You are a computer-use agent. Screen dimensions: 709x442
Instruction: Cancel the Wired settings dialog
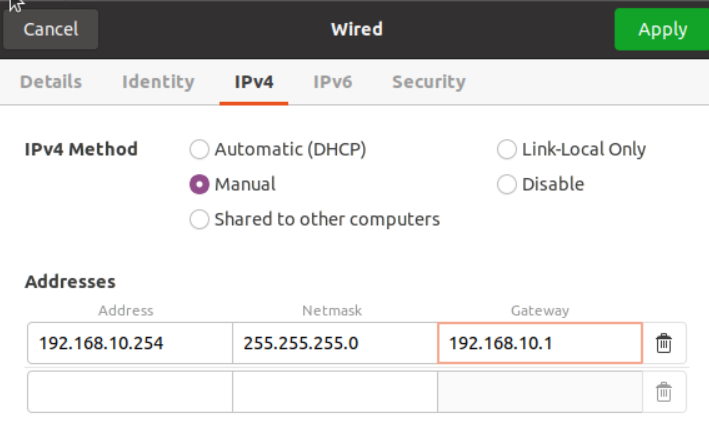coord(51,29)
